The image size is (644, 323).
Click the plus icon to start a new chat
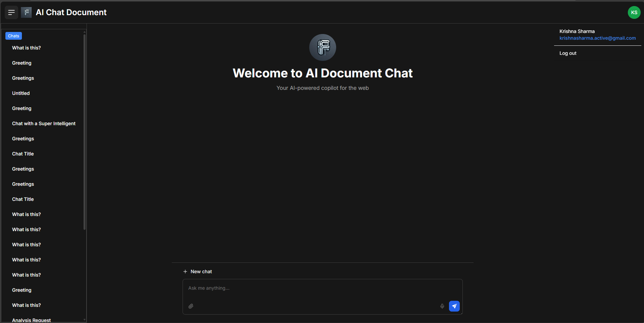point(185,272)
